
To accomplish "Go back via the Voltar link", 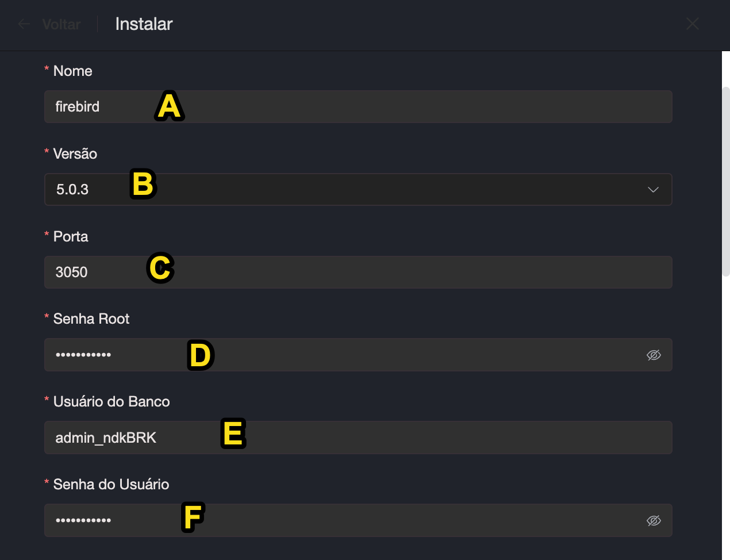I will (x=61, y=24).
